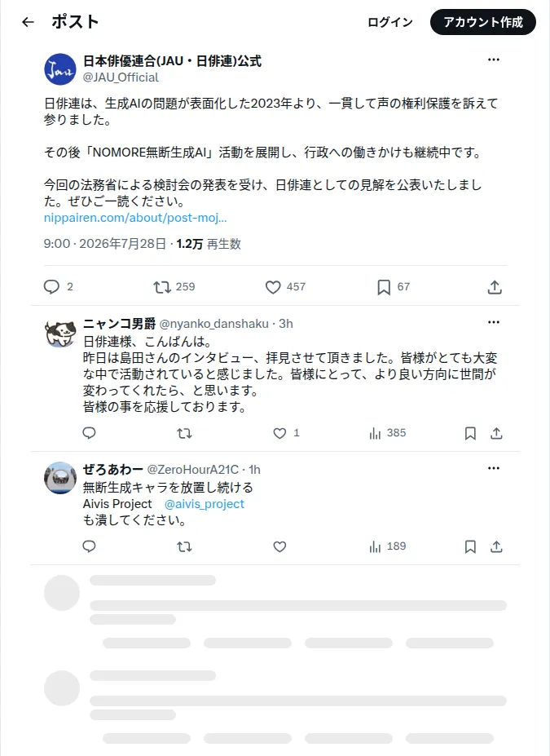Screen dimensions: 550x756
Task: Click the アカウント作成 button
Action: 483,22
